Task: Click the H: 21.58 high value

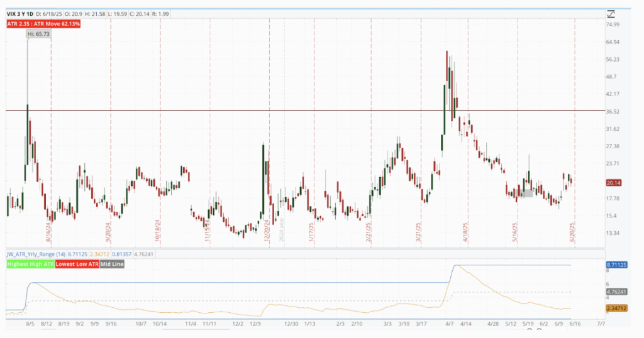Action: (x=96, y=14)
